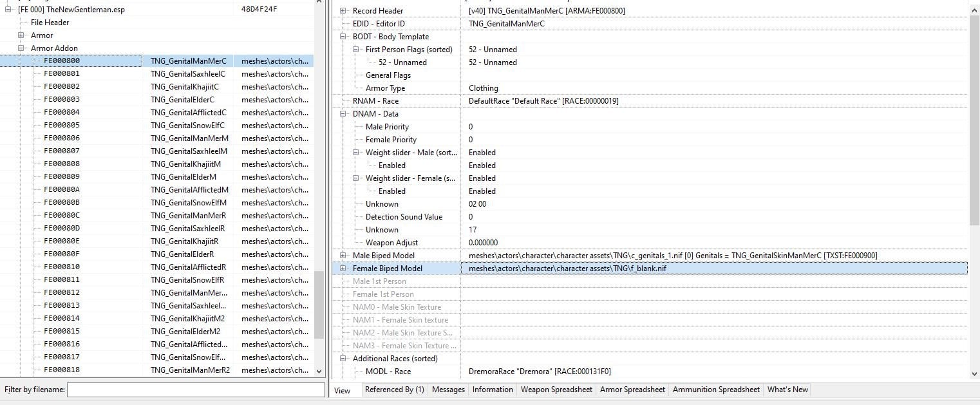
Task: Switch to the View tab
Action: coord(343,390)
